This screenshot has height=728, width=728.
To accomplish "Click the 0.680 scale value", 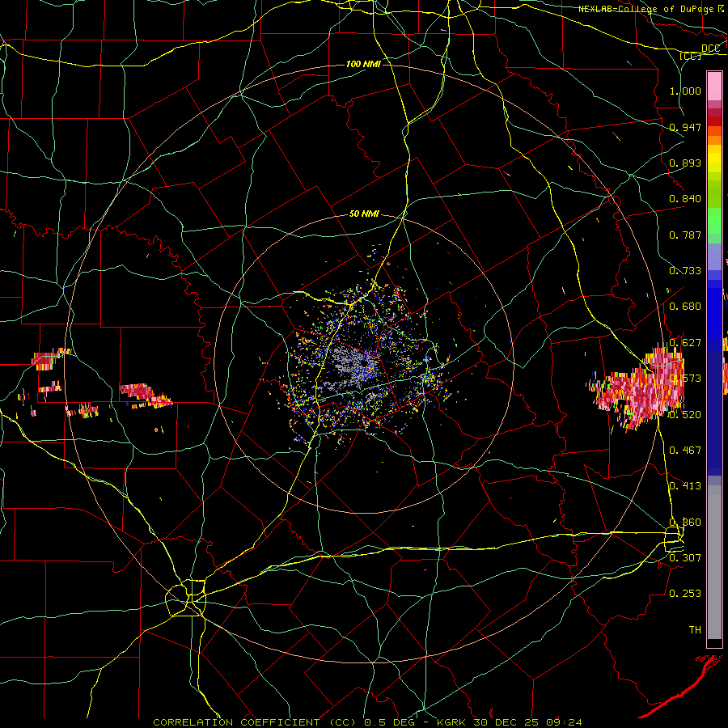I will point(685,307).
